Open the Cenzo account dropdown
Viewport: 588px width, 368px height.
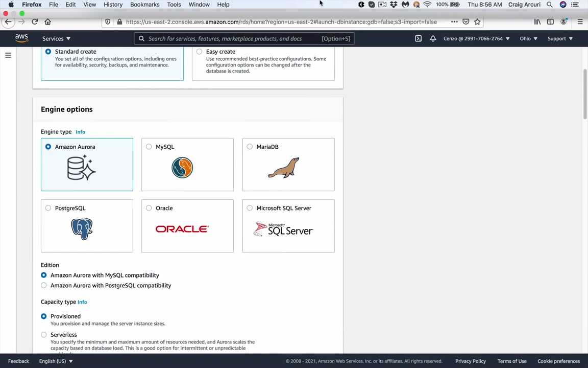coord(476,39)
